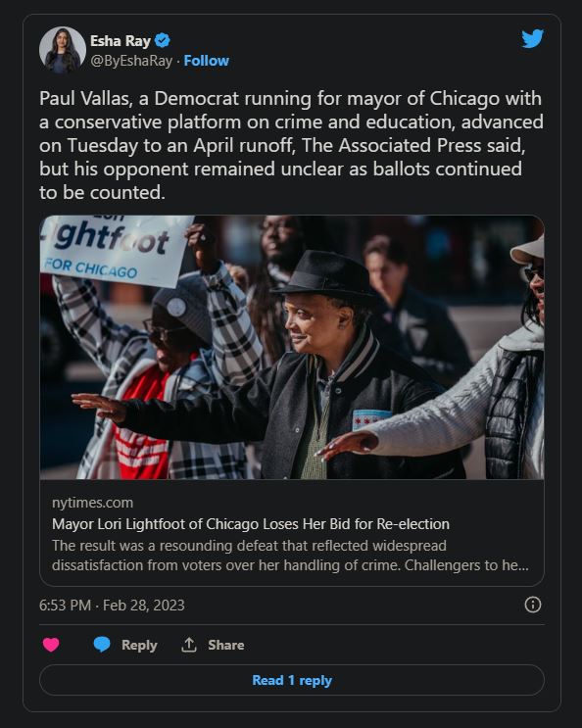582x728 pixels.
Task: Click the blue verified checkmark badge
Action: tap(162, 41)
